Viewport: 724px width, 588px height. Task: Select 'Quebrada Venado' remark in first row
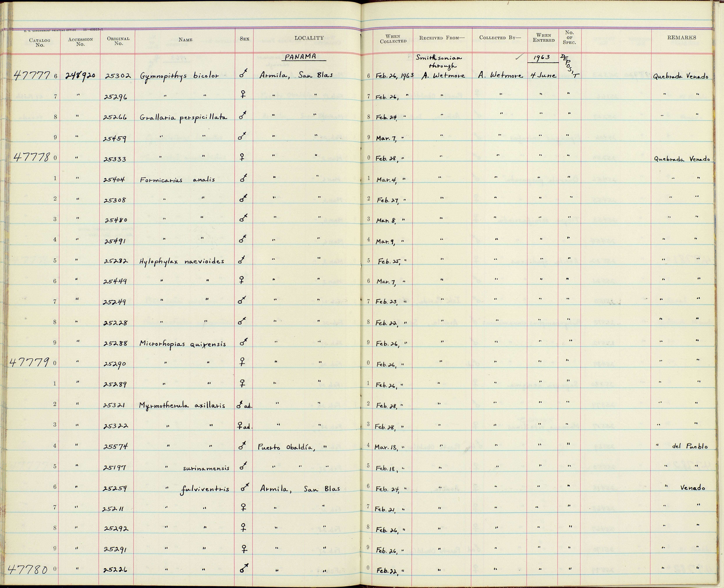681,76
